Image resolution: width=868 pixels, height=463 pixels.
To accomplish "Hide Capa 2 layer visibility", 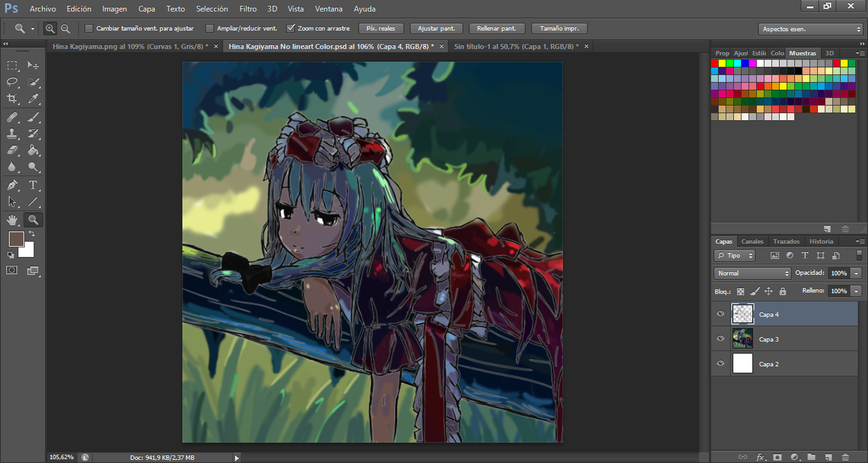I will click(x=721, y=363).
